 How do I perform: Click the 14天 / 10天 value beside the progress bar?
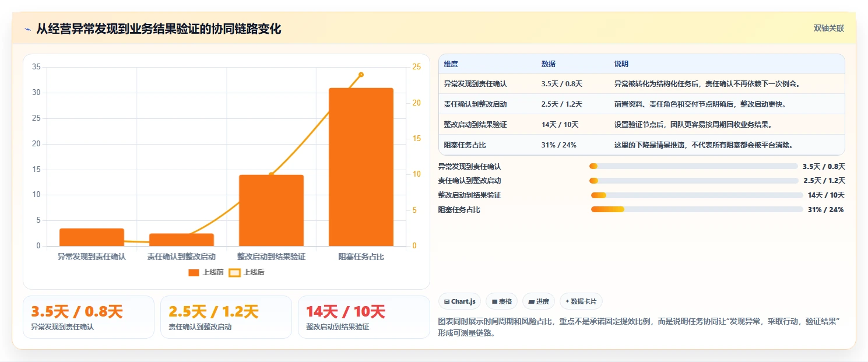click(x=826, y=195)
